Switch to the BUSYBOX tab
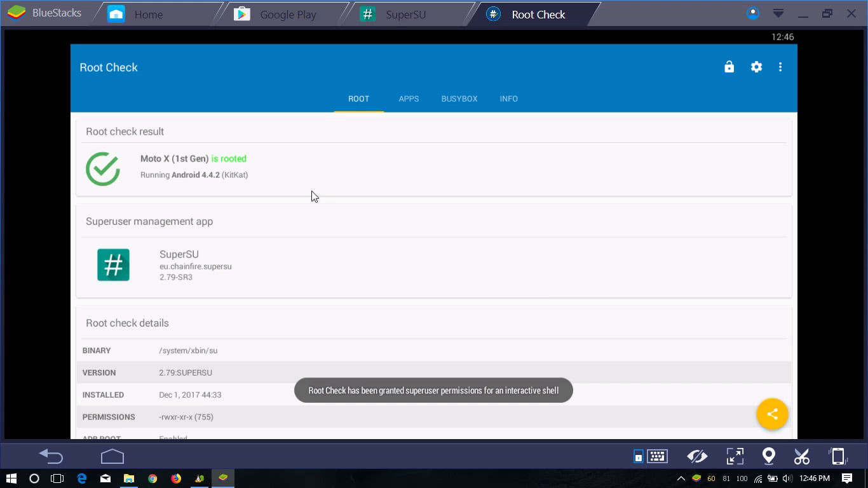This screenshot has width=868, height=488. (459, 99)
